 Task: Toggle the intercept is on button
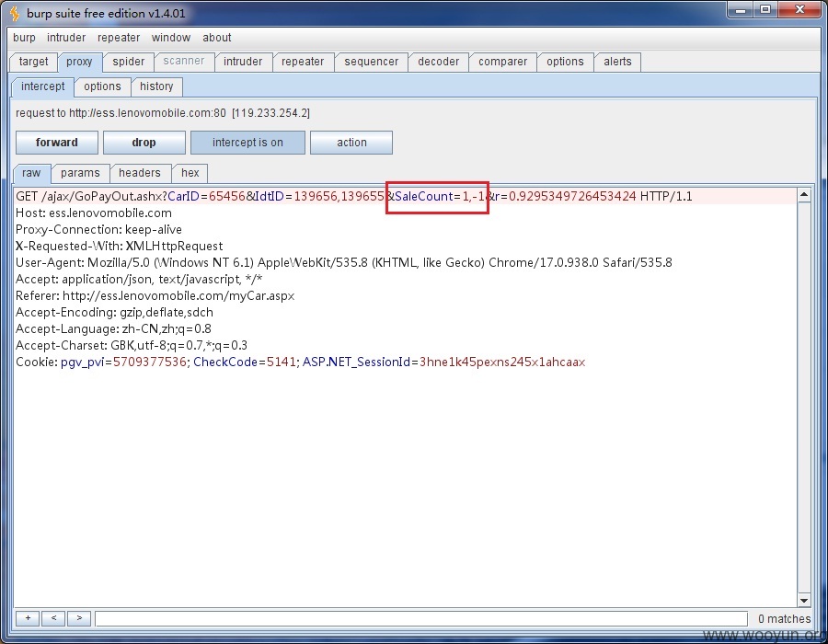click(247, 143)
